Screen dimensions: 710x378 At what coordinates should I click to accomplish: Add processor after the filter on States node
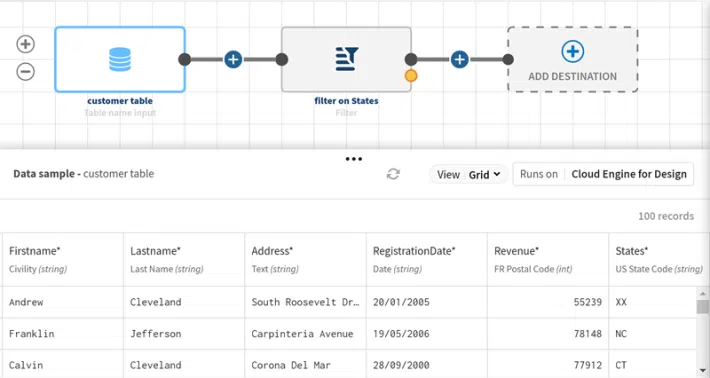coord(460,59)
